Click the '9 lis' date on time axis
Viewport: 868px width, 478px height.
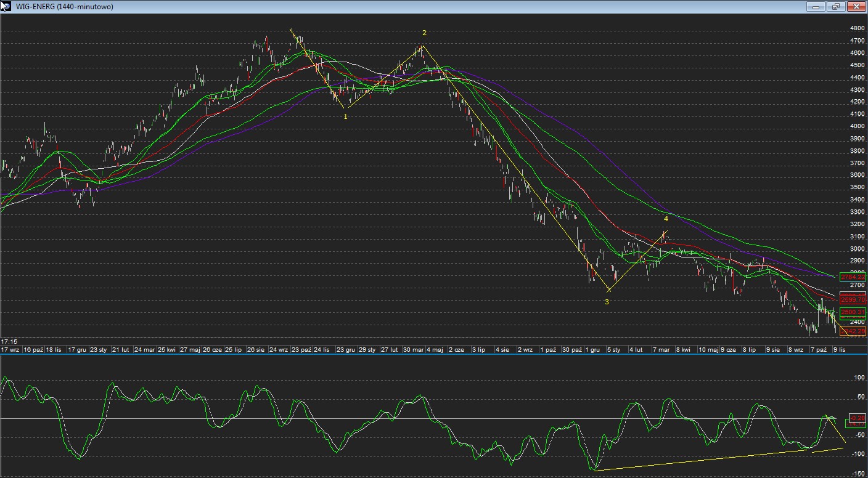[839, 349]
